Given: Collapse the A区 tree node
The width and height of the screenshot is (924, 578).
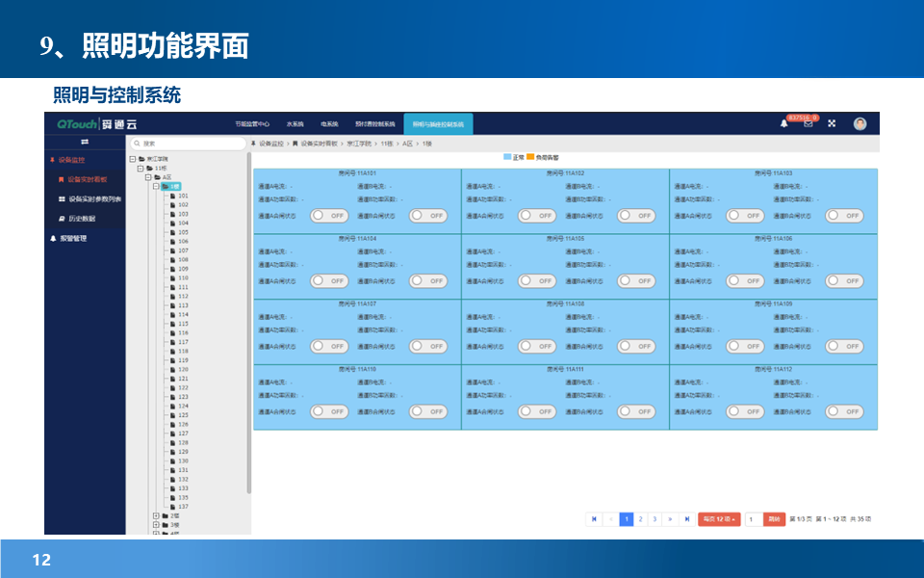Looking at the screenshot, I should click(x=148, y=177).
